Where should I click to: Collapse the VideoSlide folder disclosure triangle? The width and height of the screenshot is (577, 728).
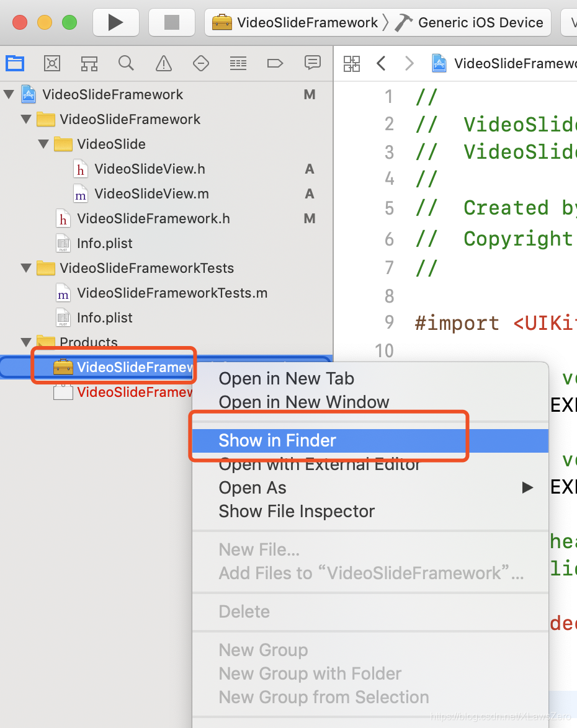(x=43, y=144)
